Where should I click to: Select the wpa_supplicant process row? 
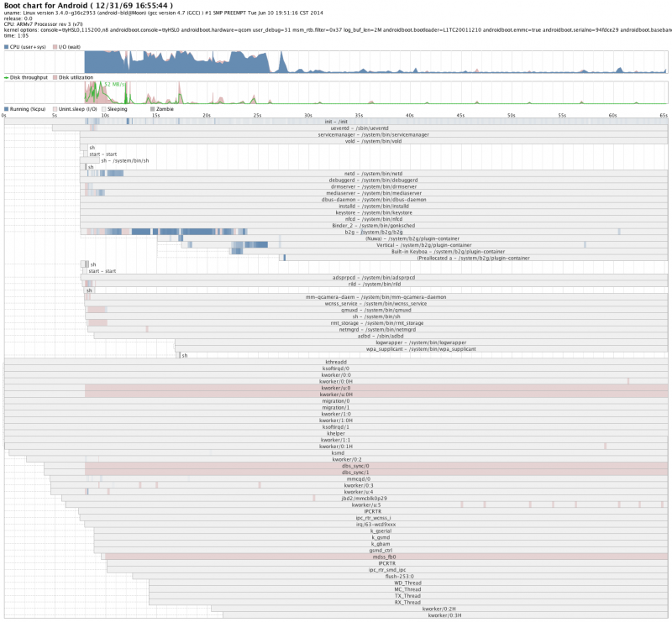(x=422, y=348)
